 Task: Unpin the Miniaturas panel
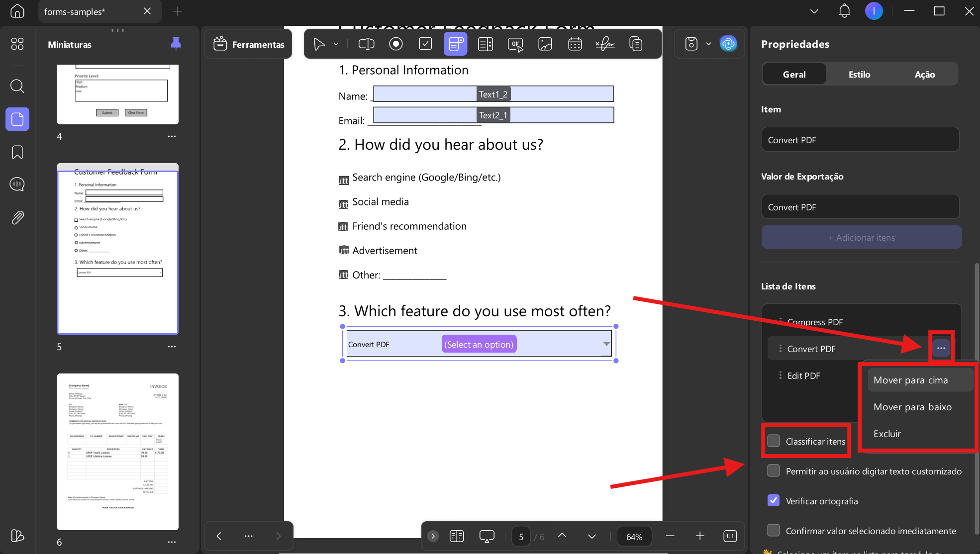[176, 44]
